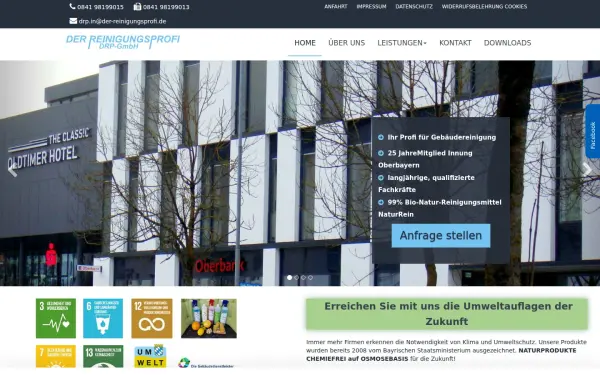Click the Umwelt Bayern logo
Screen dimensions: 600x375
[x=150, y=356]
